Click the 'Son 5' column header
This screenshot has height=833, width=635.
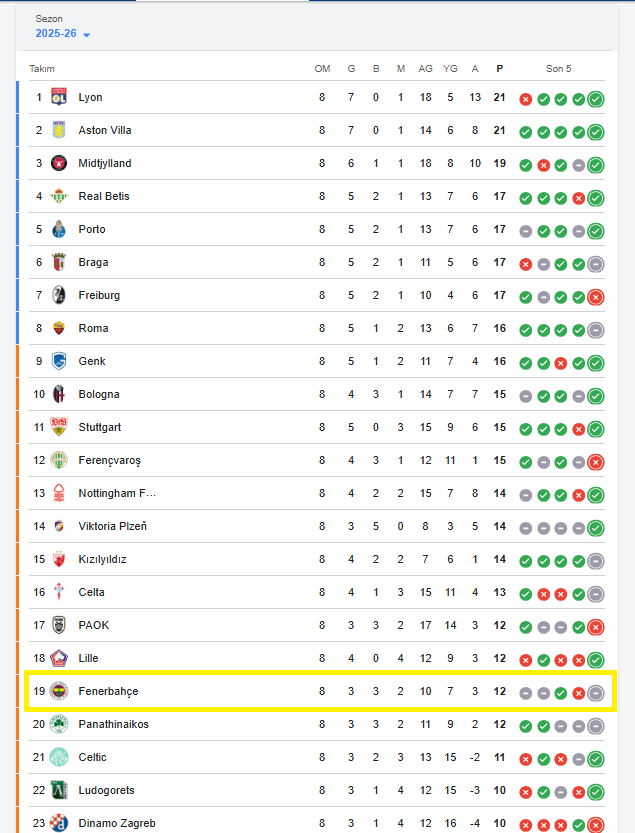click(559, 68)
